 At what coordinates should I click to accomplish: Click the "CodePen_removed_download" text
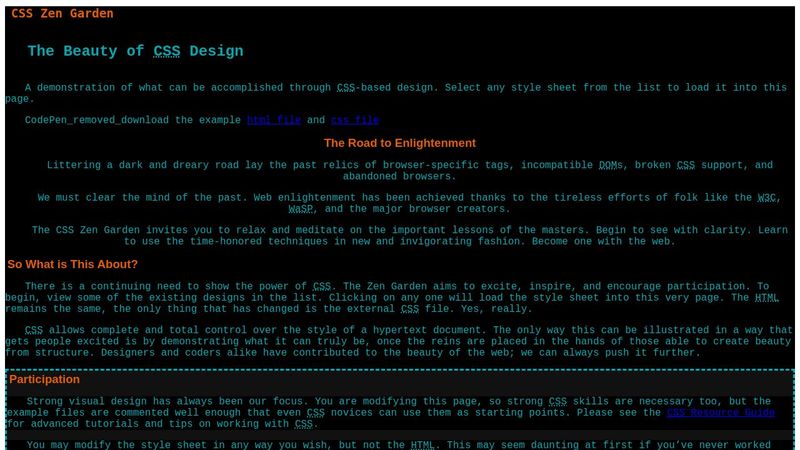pyautogui.click(x=97, y=120)
